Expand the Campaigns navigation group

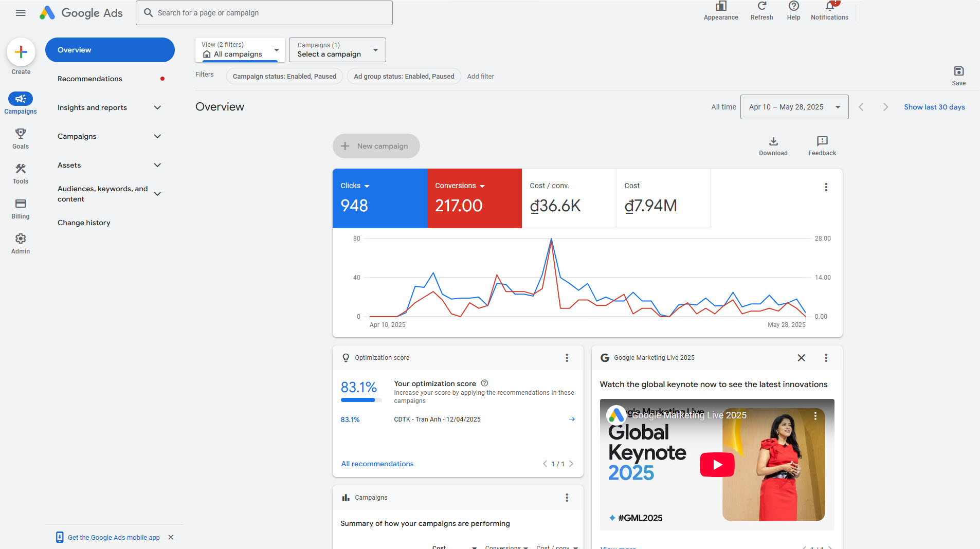(157, 136)
